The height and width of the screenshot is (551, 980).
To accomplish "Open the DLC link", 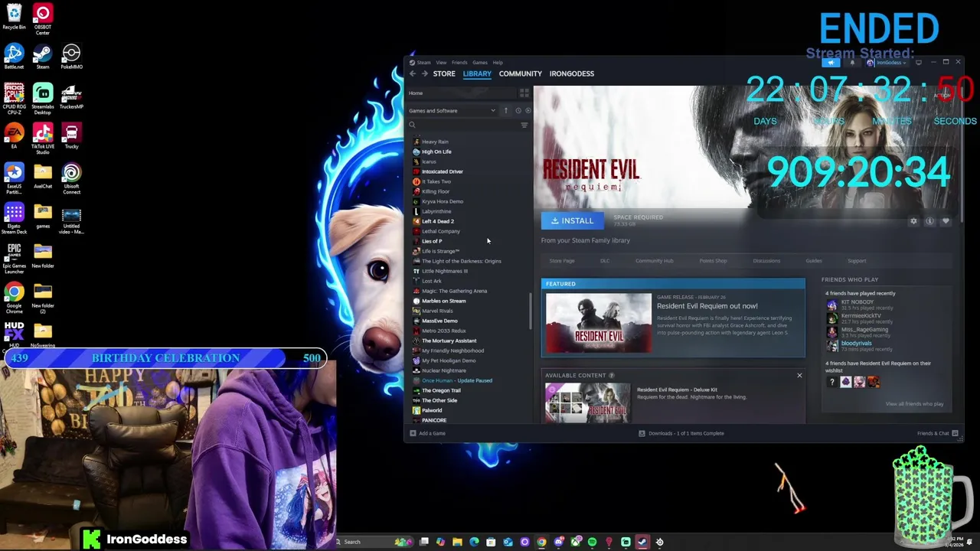I will pyautogui.click(x=605, y=261).
